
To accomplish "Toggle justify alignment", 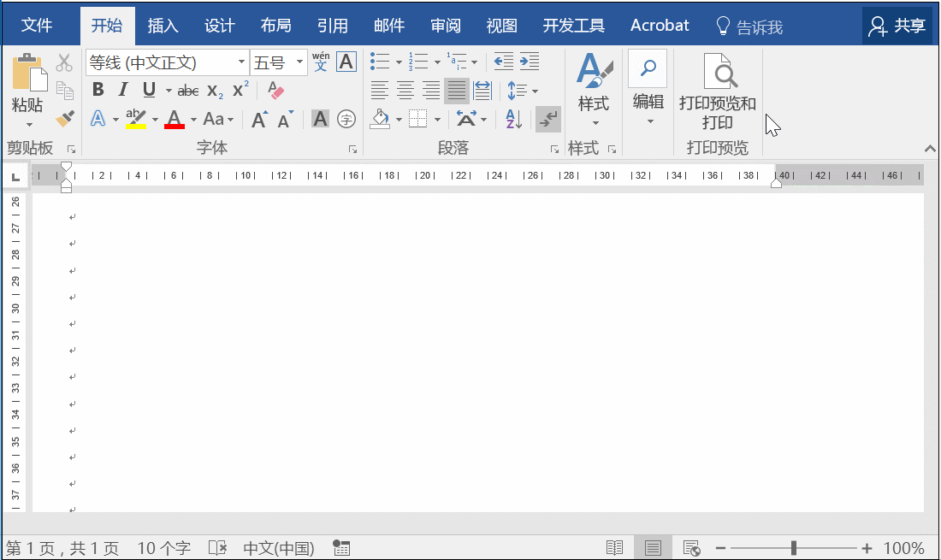I will [457, 91].
